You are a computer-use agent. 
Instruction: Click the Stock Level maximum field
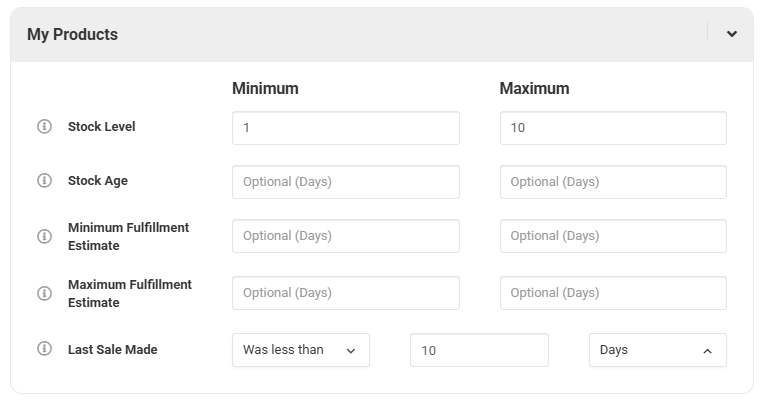612,128
